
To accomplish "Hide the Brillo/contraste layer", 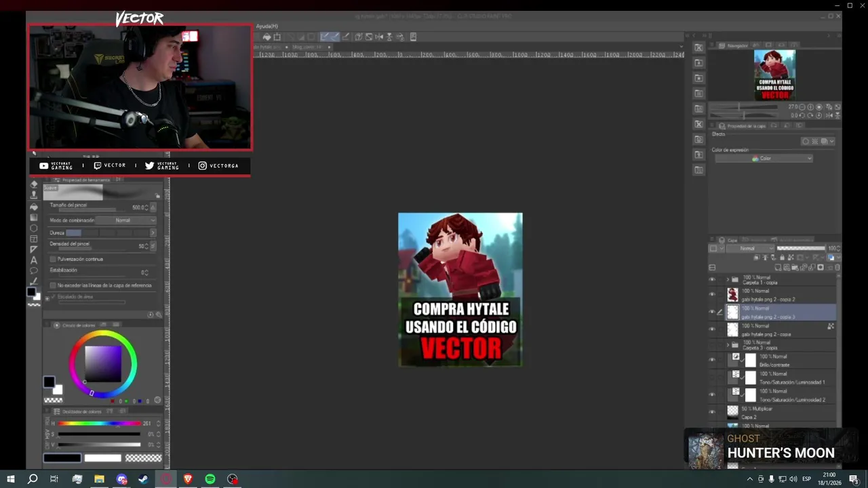I will [x=712, y=360].
